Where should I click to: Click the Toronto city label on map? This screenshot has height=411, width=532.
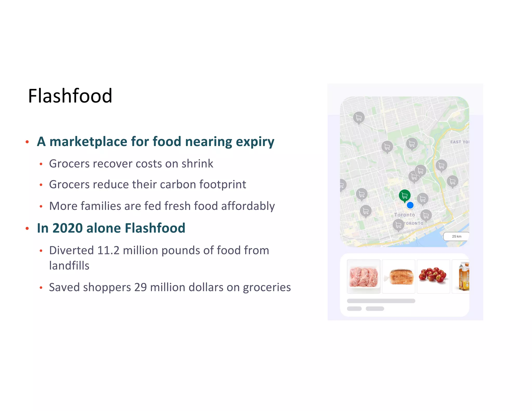coord(404,215)
